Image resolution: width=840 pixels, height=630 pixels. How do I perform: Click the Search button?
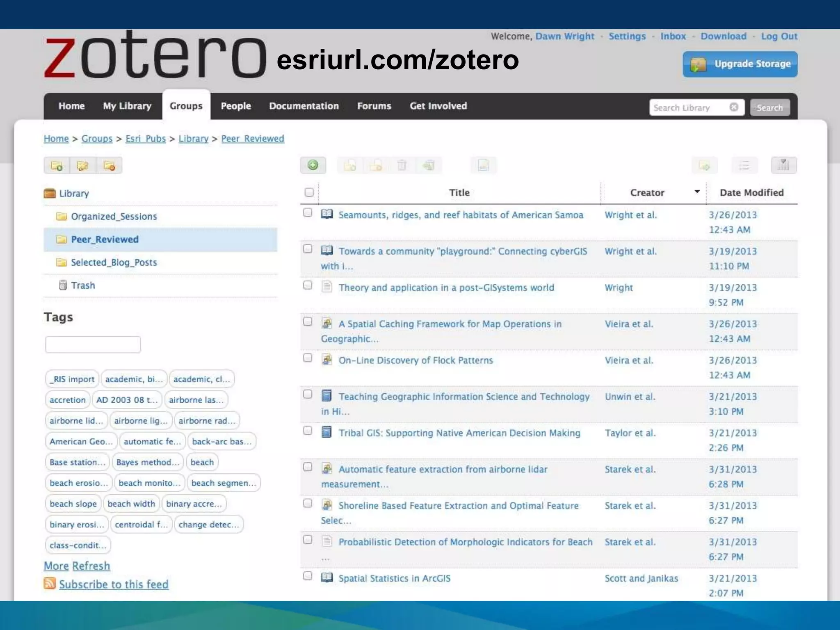click(x=770, y=107)
